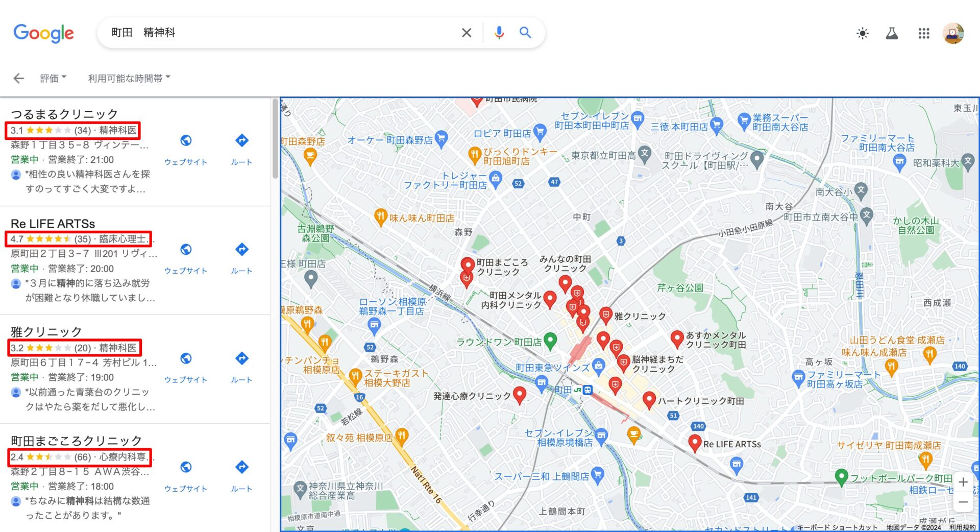
Task: Click the 町田東急ツインズ shopping marker
Action: [598, 366]
